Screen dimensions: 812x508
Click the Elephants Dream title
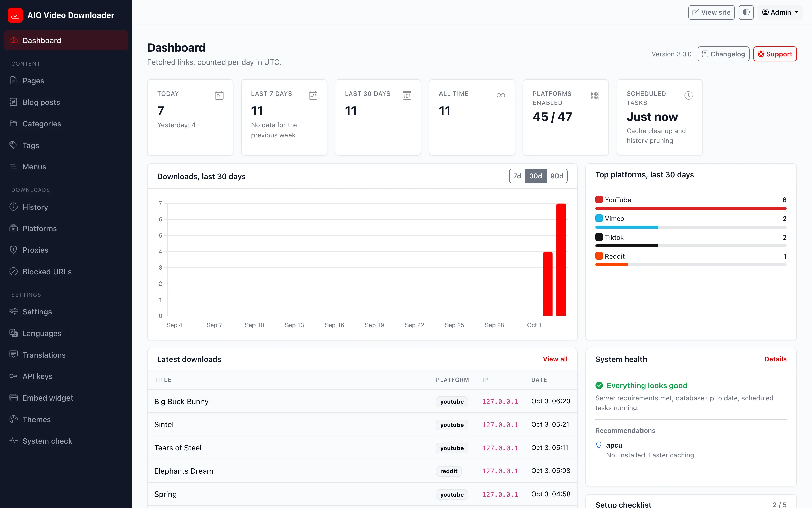(183, 471)
